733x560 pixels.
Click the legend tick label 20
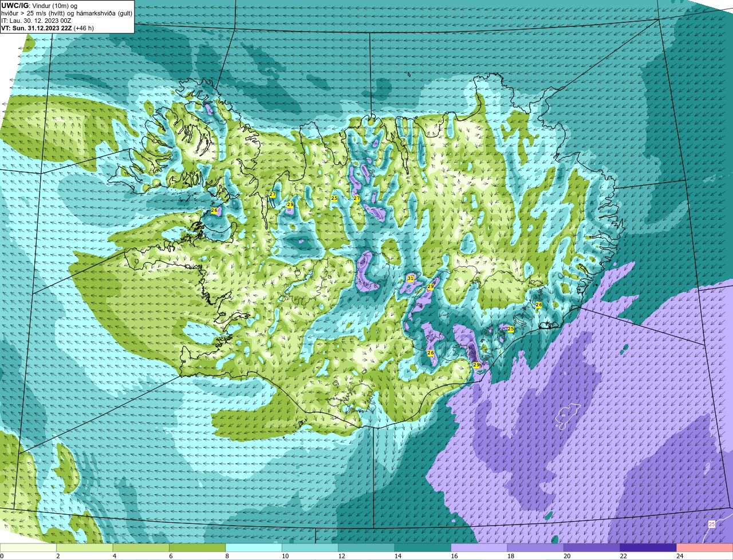pyautogui.click(x=567, y=556)
